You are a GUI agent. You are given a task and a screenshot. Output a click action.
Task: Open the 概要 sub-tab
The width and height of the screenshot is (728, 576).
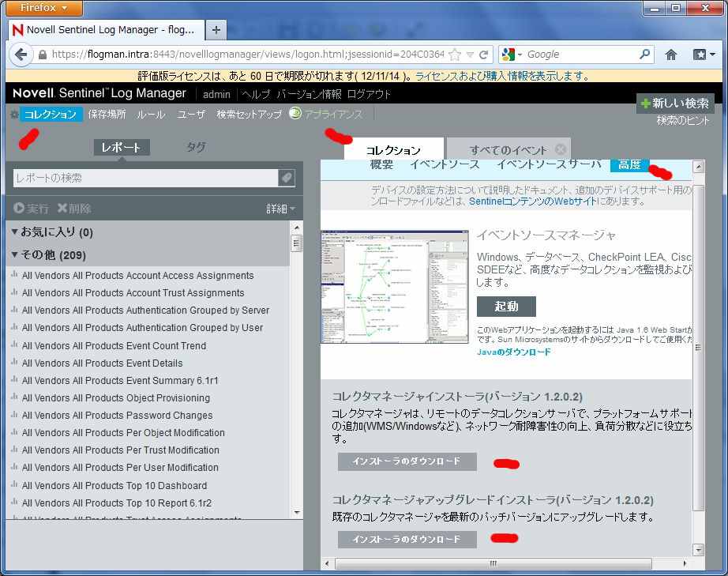point(381,164)
